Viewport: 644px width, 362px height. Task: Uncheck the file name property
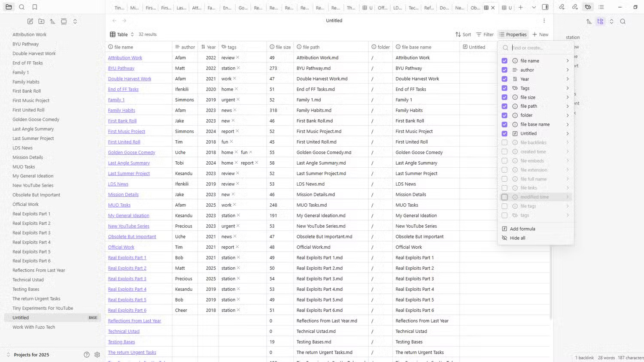point(504,61)
